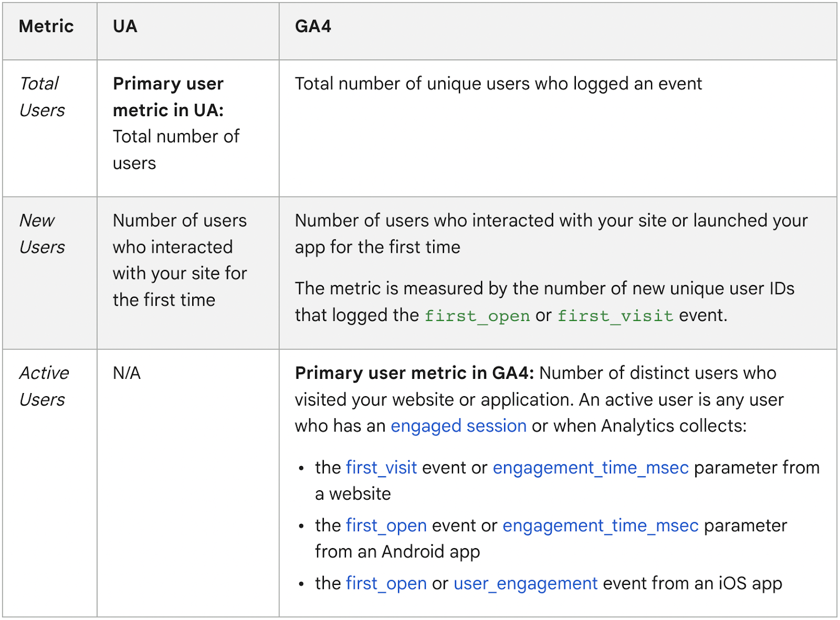Click the first_visit link in the website bullet
Viewport: 840px width, 620px height.
(x=381, y=467)
